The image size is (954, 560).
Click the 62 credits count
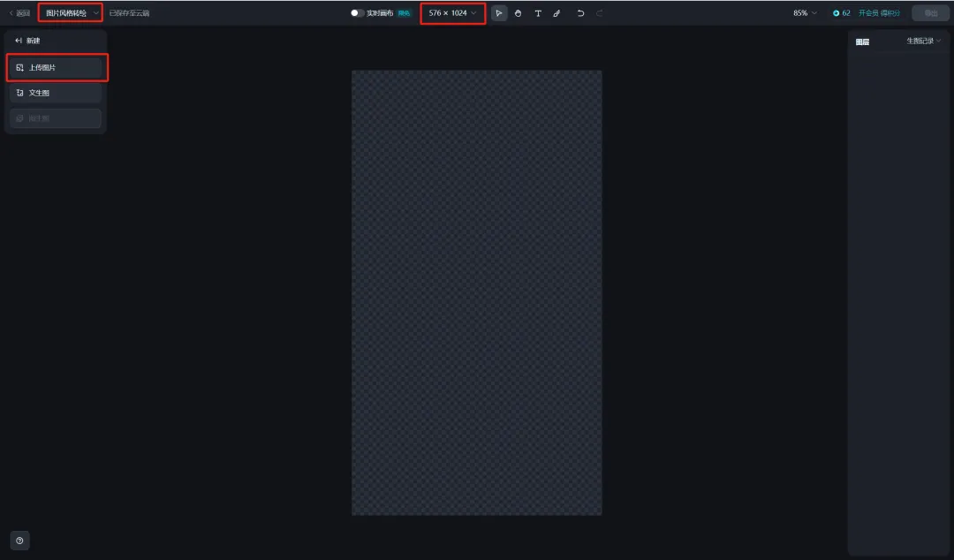(x=845, y=12)
